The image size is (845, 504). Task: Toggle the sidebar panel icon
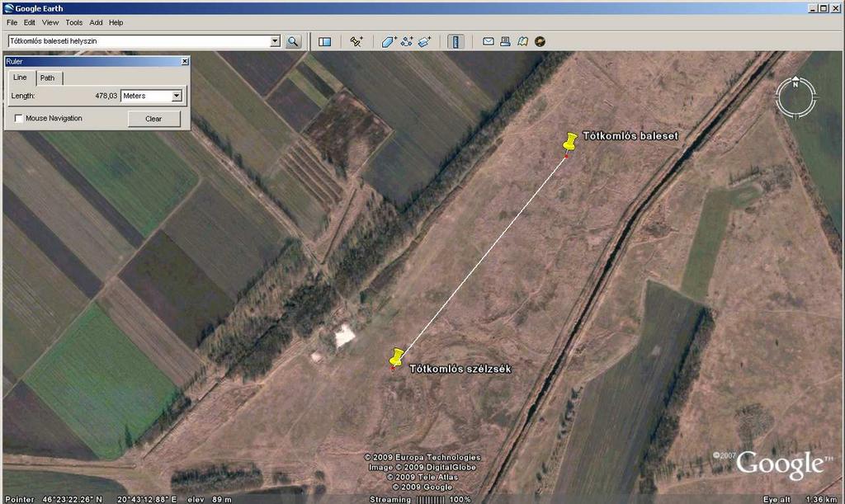[324, 41]
